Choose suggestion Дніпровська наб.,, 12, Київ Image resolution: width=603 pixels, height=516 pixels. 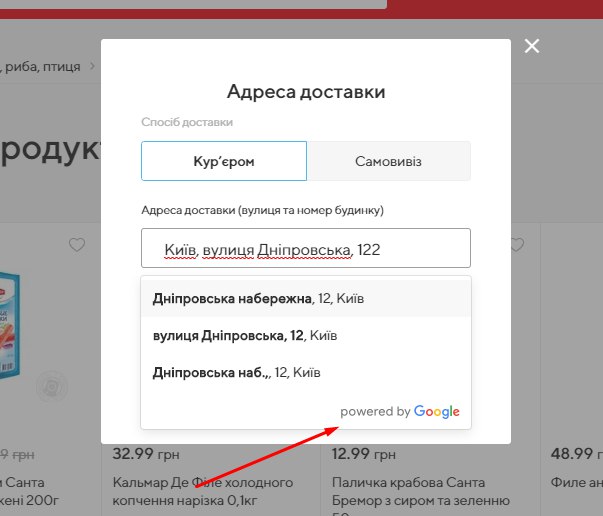(306, 372)
